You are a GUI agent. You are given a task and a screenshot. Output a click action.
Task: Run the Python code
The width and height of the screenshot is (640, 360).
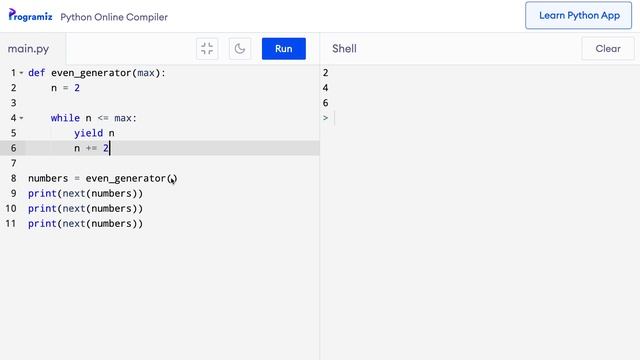click(284, 49)
